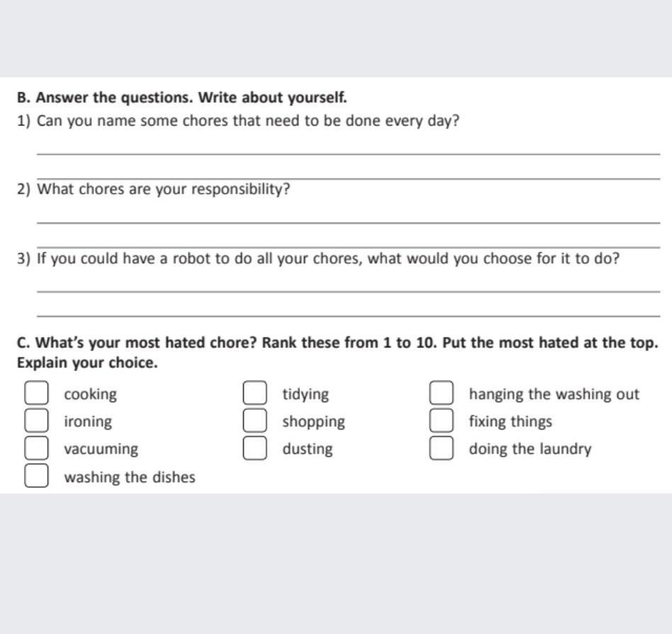672x634 pixels.
Task: Toggle the dusting checkbox
Action: point(255,448)
